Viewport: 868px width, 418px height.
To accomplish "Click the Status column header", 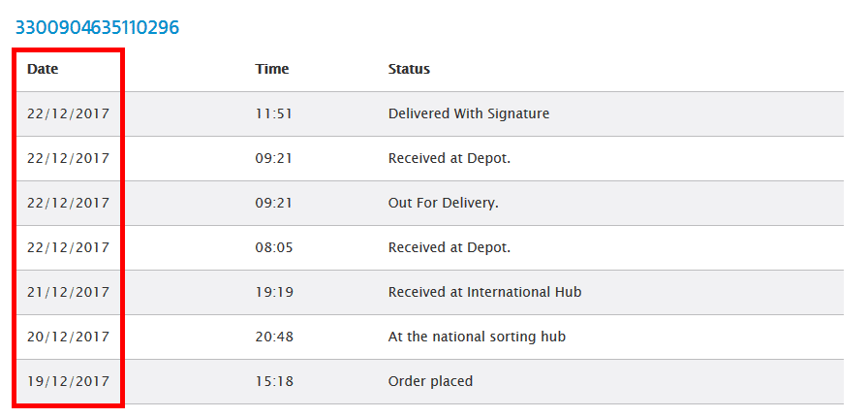I will pos(409,69).
